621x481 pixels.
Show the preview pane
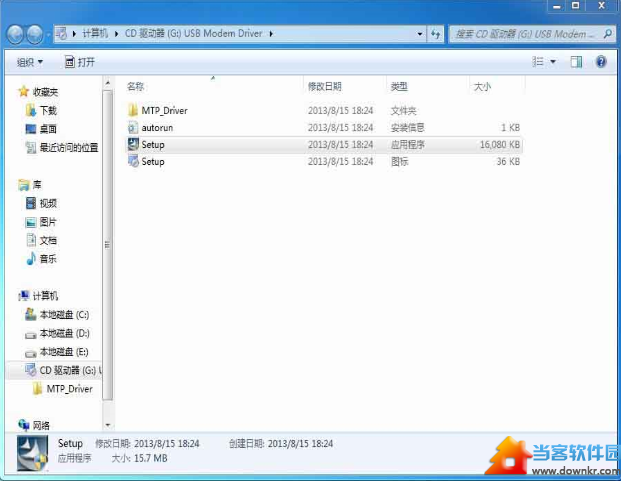point(576,62)
